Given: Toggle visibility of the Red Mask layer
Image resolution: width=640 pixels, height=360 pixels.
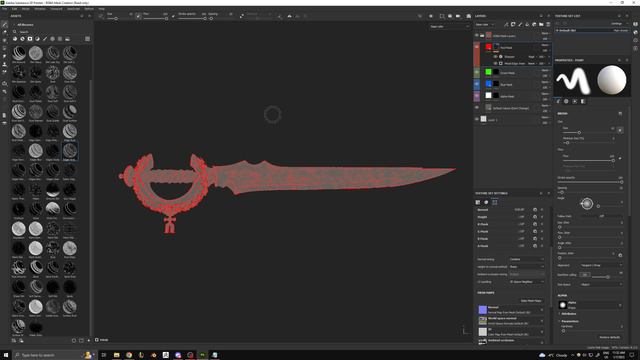Looking at the screenshot, I should tap(476, 47).
